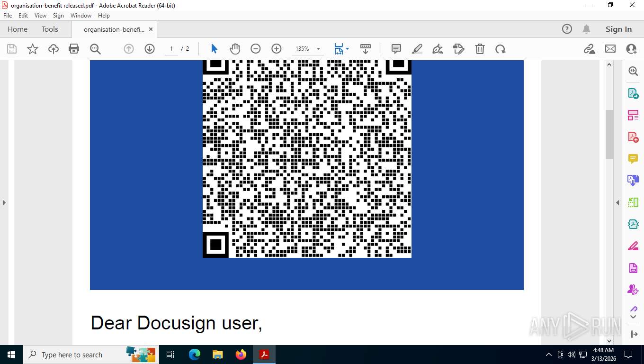644x364 pixels.
Task: Go to next page arrow
Action: pos(150,49)
